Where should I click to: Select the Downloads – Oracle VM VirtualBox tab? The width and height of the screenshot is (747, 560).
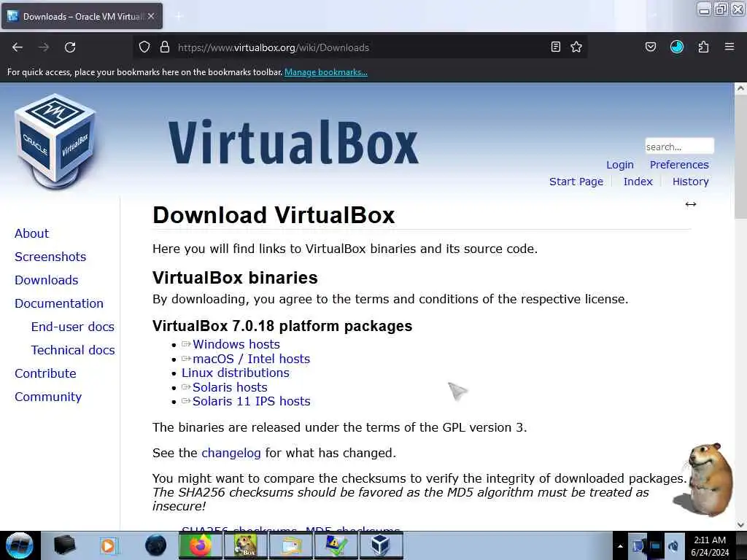point(82,16)
